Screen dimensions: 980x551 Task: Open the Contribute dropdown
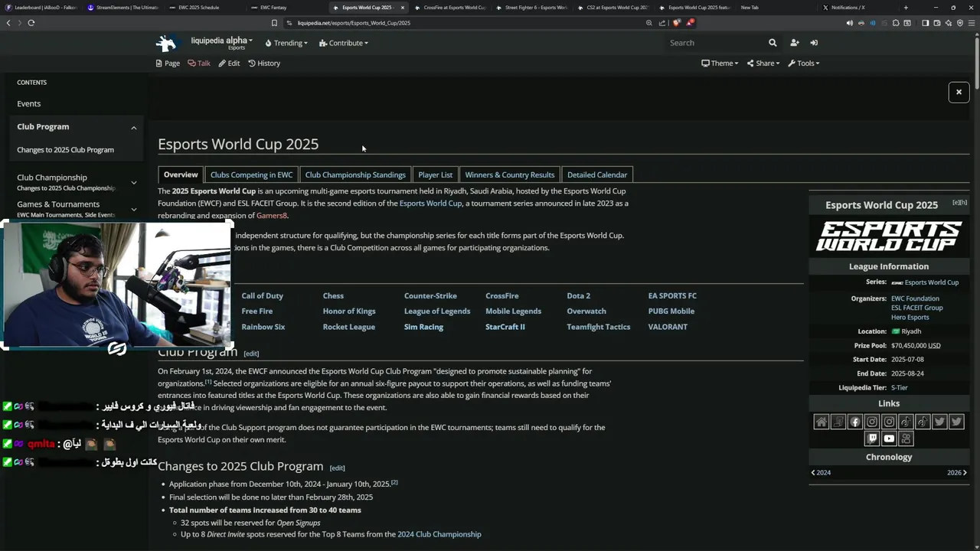344,43
